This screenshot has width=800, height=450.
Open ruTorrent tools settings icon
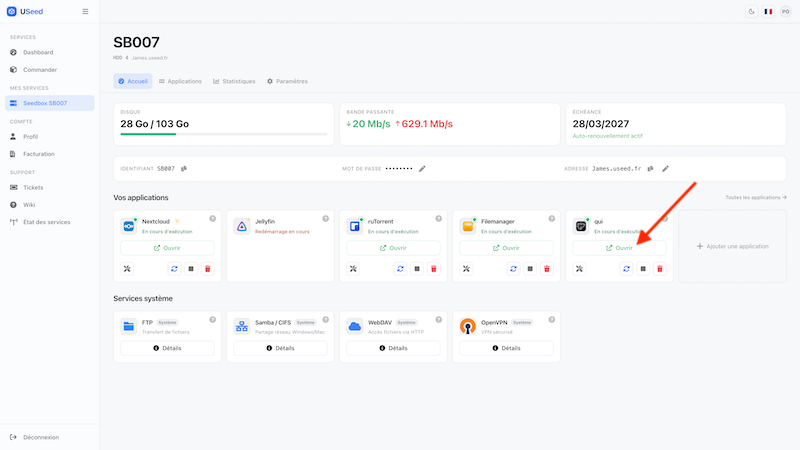tap(353, 269)
